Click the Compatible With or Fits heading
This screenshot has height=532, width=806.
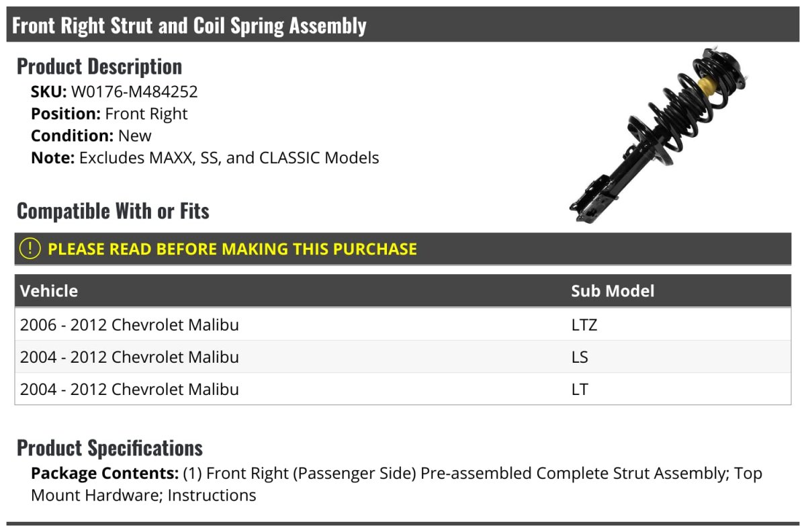point(113,211)
